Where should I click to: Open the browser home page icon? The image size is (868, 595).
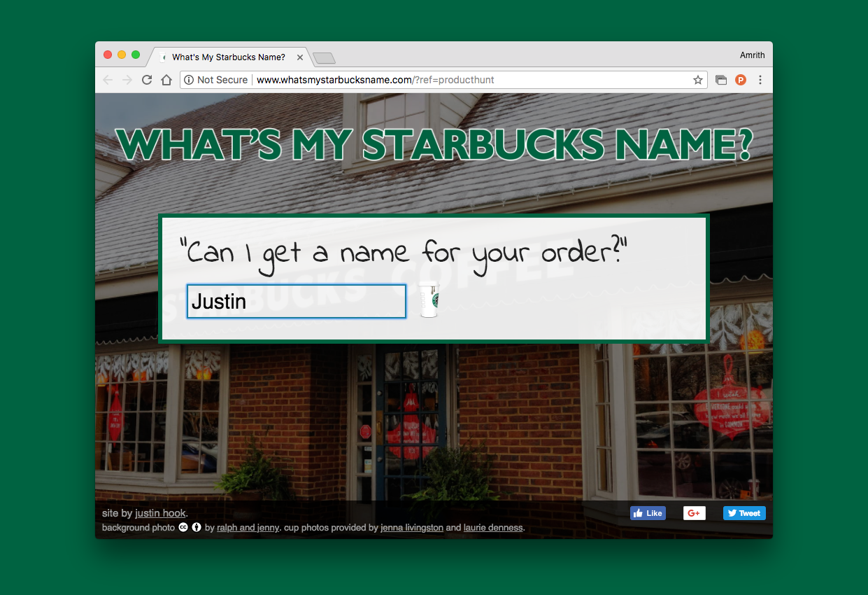coord(166,80)
